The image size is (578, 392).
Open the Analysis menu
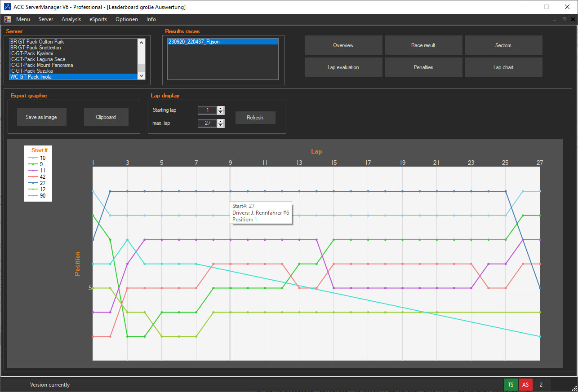click(71, 19)
